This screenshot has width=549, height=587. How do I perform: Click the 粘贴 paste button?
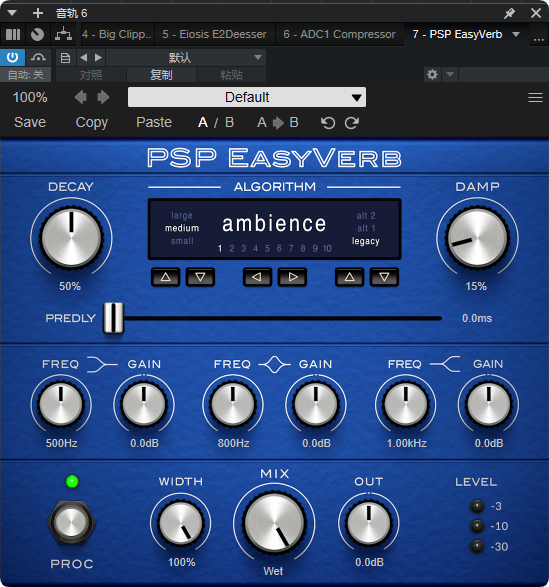231,75
